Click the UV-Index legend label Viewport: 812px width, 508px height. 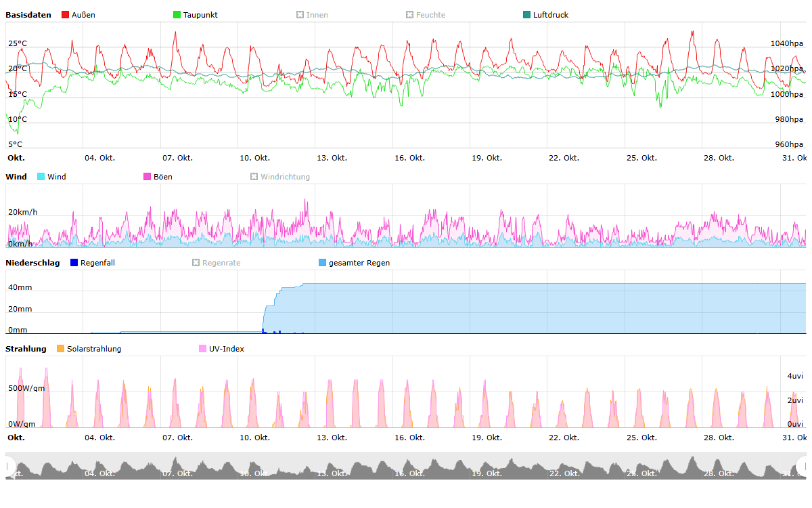point(226,349)
